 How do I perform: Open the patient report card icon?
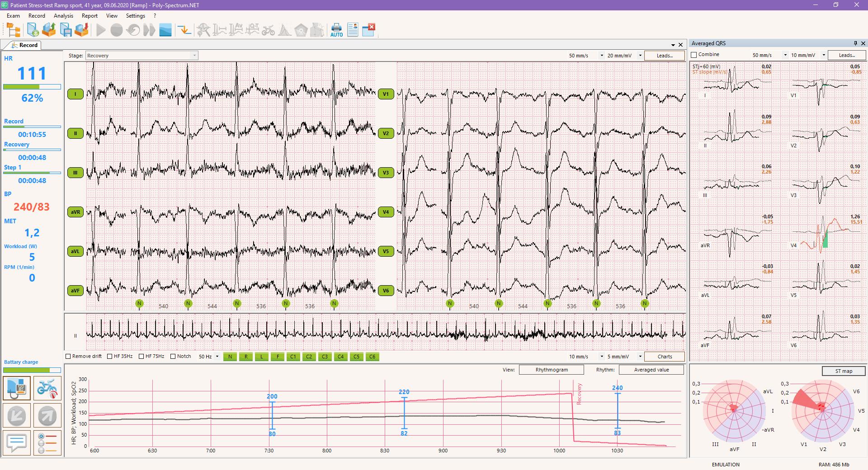coord(353,30)
